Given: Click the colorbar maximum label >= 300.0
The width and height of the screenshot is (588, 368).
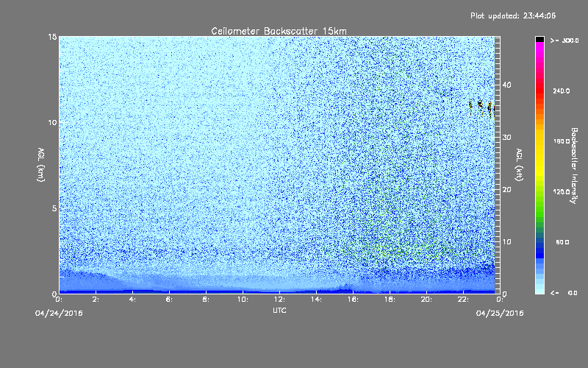Looking at the screenshot, I should pos(564,40).
